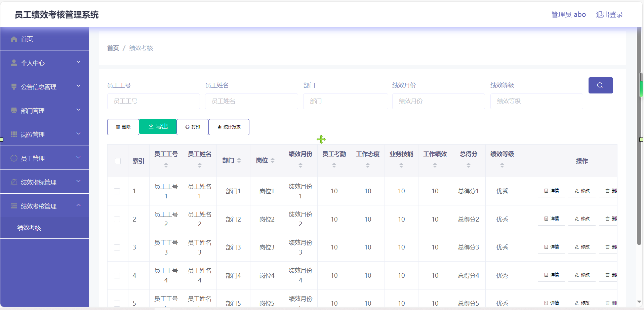Screen dimensions: 644x310
Task: Check the row 4 checkbox
Action: click(117, 276)
